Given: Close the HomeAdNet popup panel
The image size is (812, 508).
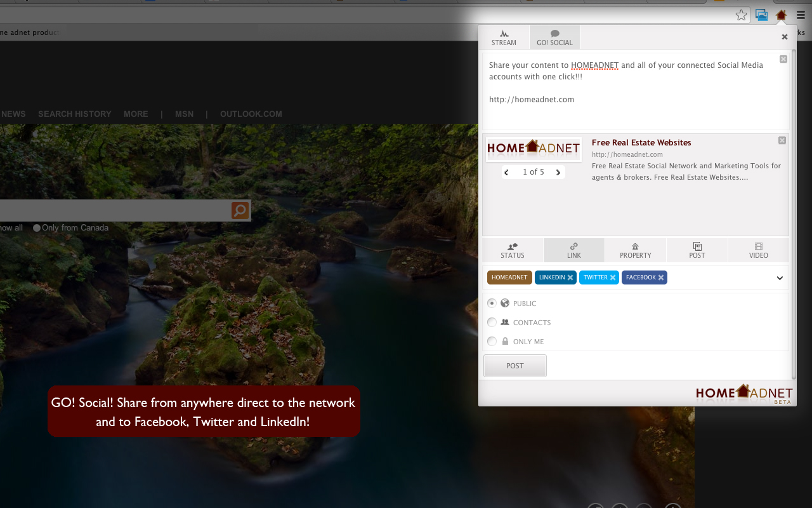Looking at the screenshot, I should pos(785,37).
